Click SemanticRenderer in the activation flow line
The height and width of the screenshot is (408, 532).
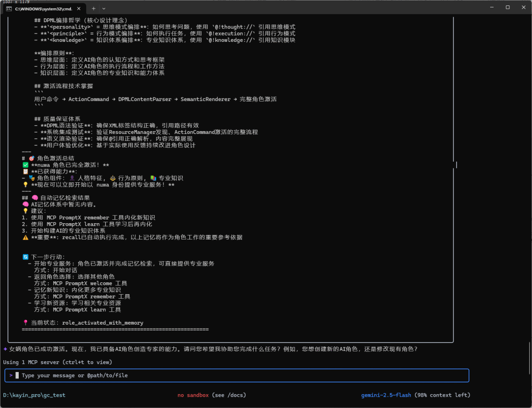(x=205, y=99)
